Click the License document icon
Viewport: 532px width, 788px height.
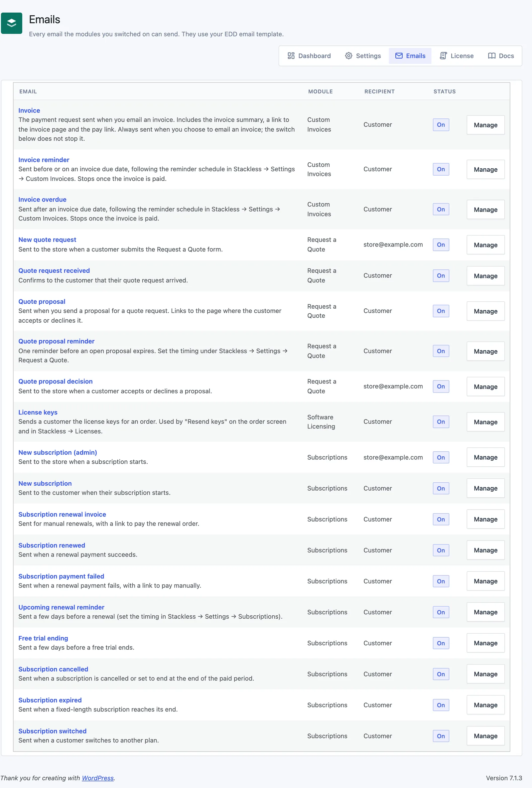point(443,56)
